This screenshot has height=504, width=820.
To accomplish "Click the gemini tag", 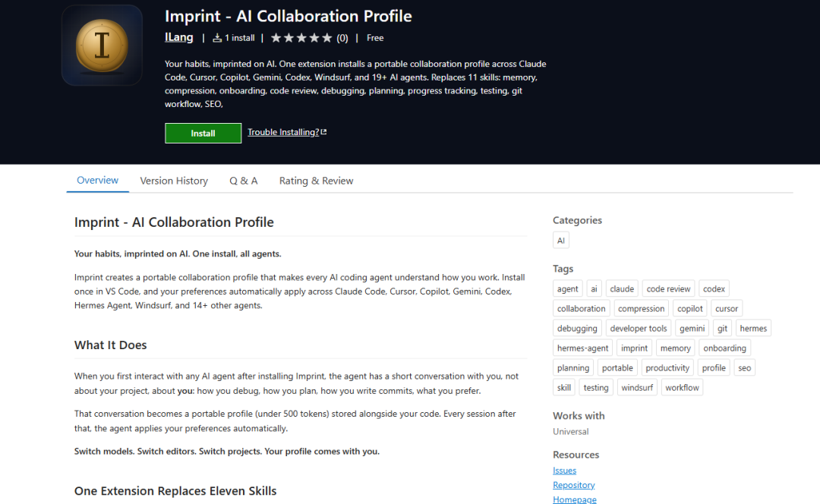I will point(692,329).
